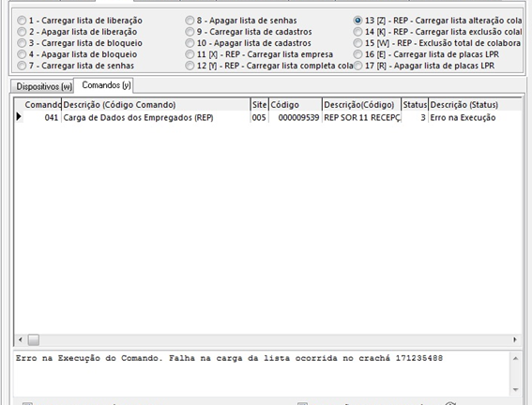Sort by Descrição (Código Comando) column header
Image resolution: width=532 pixels, height=405 pixels.
click(156, 105)
